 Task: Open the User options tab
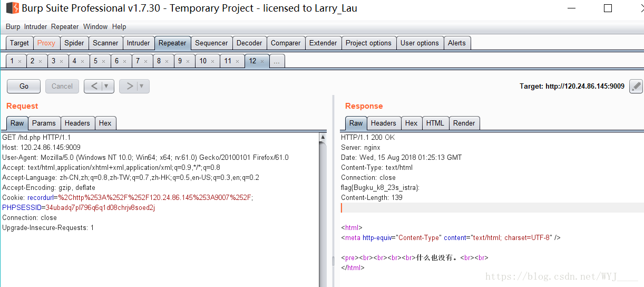point(419,43)
